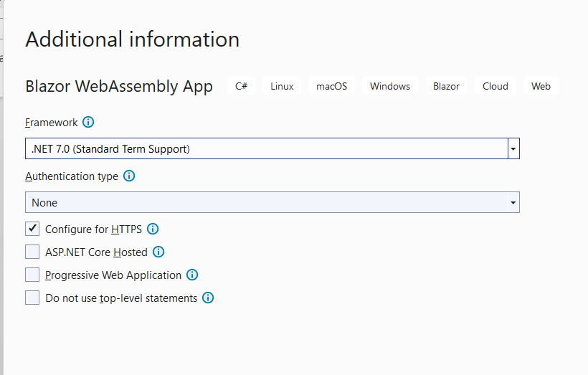
Task: Click the Blazor tag
Action: [446, 86]
